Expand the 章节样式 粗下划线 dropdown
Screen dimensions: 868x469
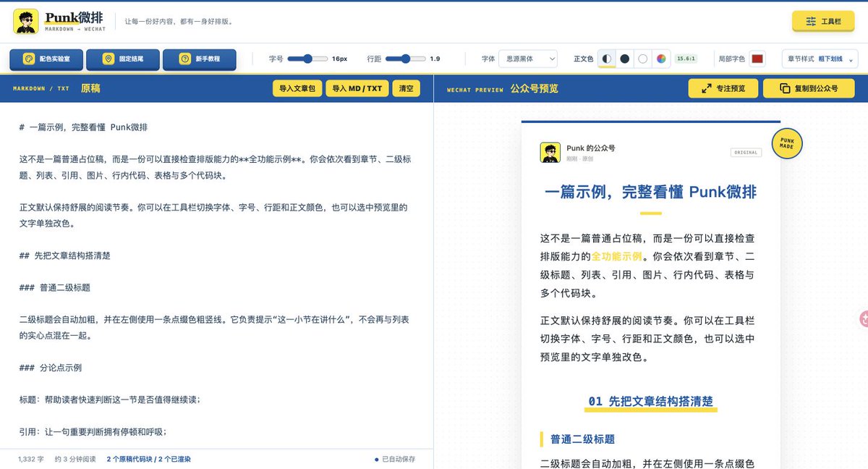(x=820, y=59)
